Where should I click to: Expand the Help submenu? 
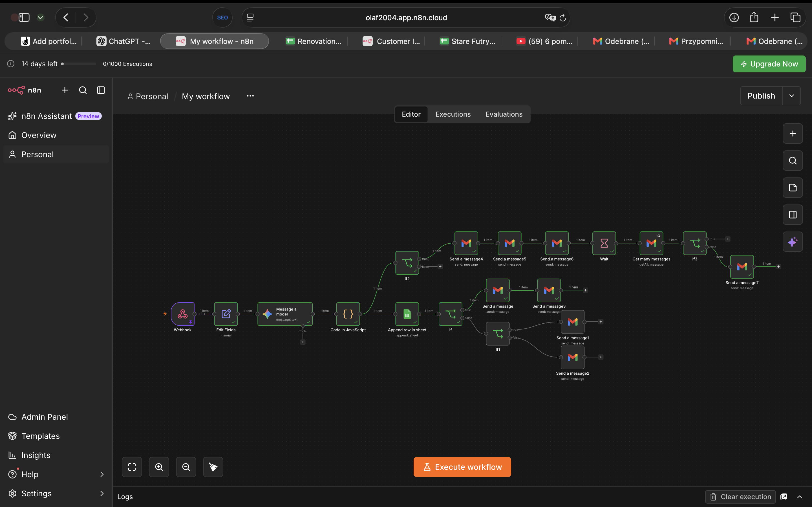[x=102, y=474]
